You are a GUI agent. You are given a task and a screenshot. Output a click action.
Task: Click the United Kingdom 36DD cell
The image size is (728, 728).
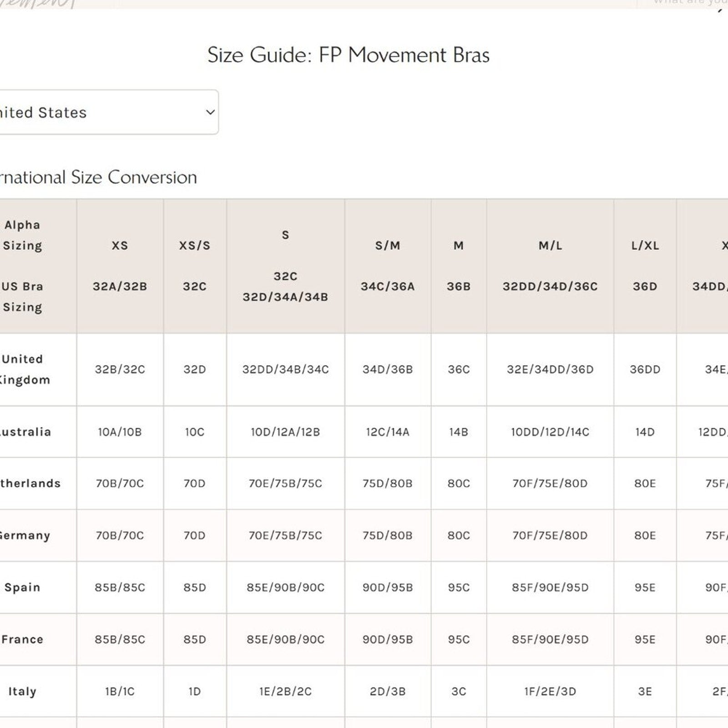point(645,369)
